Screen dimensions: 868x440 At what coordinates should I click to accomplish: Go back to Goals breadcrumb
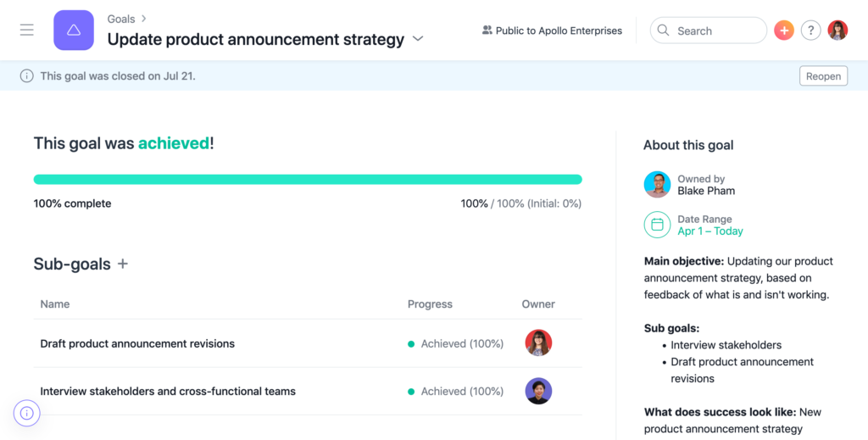tap(120, 19)
